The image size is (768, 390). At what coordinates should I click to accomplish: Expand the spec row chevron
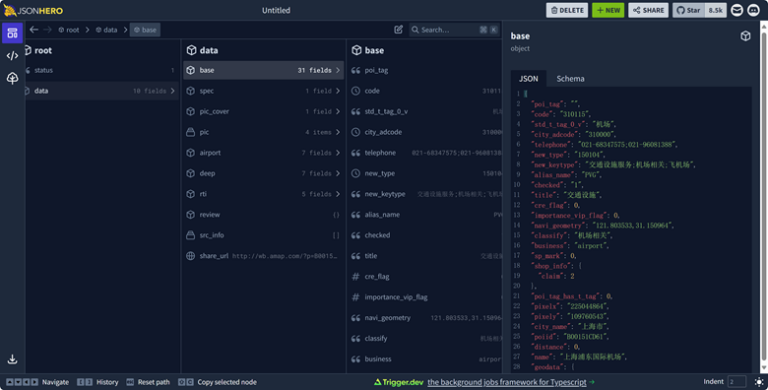338,91
